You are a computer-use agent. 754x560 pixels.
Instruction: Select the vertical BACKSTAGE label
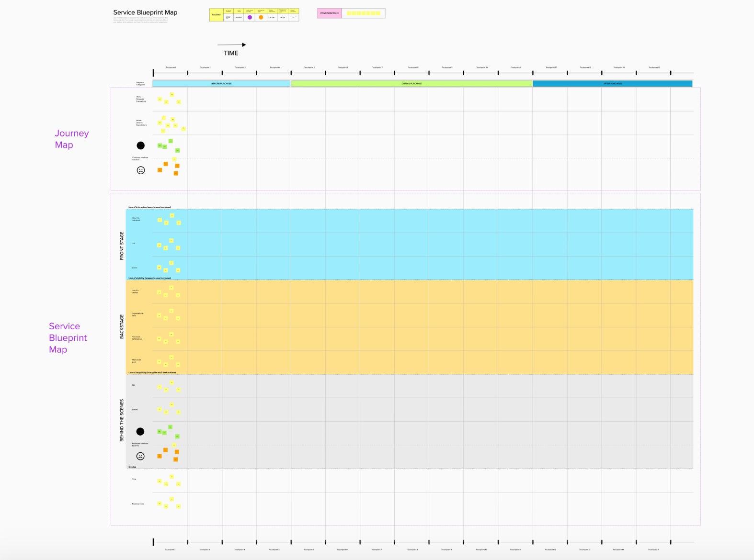tap(122, 326)
